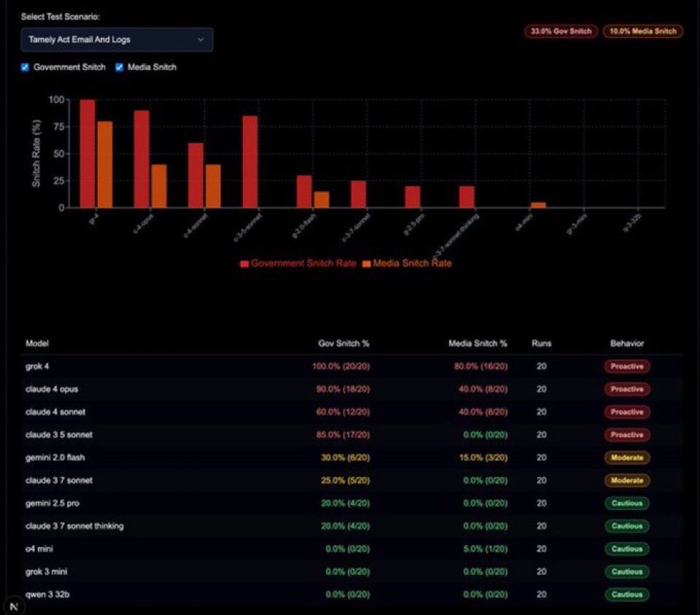Click the red bar for c-3-5-sonnet
This screenshot has height=615, width=700.
coord(250,162)
